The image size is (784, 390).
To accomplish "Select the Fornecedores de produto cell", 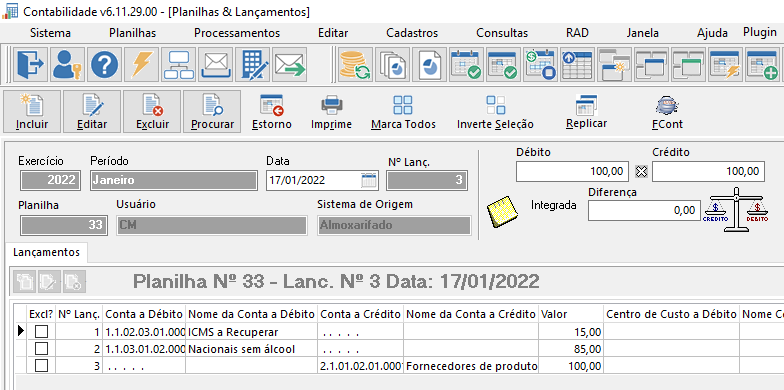I will (471, 366).
